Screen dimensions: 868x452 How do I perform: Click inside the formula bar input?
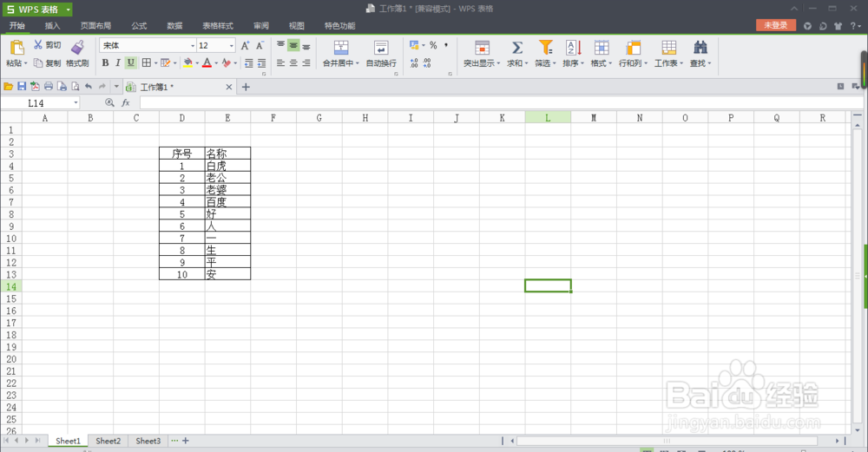501,103
